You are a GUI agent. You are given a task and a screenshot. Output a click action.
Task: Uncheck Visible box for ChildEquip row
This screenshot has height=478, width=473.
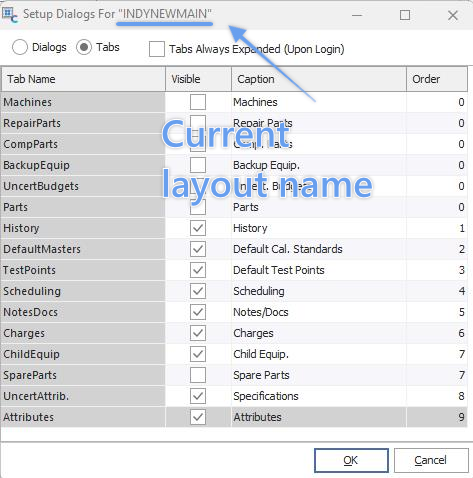click(198, 354)
